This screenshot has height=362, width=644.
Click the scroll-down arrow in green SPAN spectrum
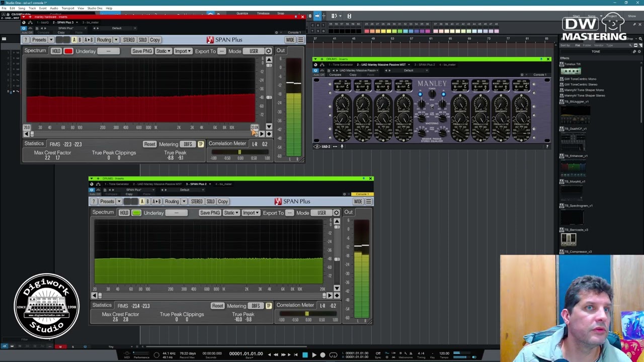click(x=337, y=289)
